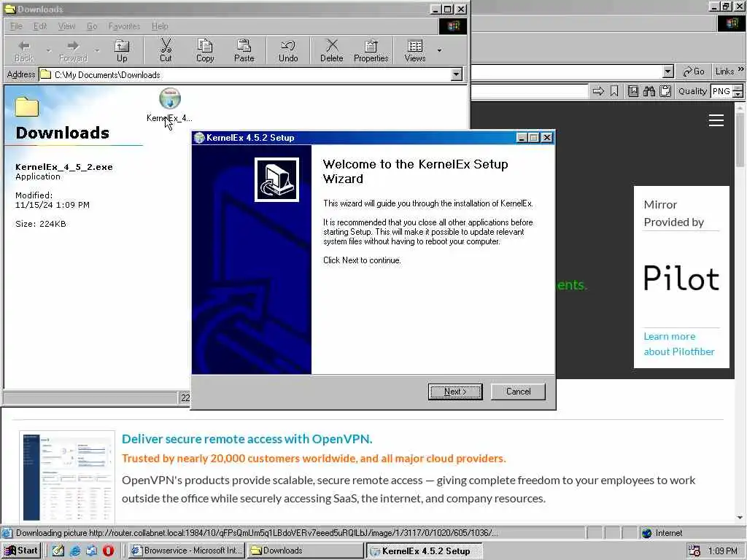Click Next in the KernelEx Setup wizard

[x=455, y=392]
